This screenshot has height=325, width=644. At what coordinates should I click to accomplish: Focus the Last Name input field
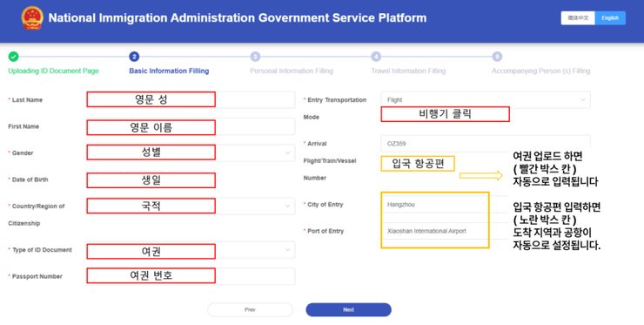tap(191, 100)
